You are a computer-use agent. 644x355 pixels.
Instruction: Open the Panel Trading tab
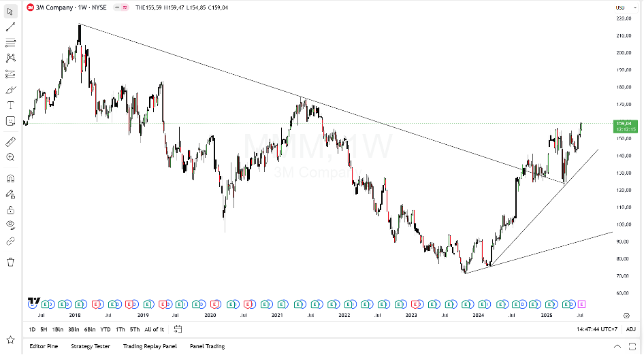click(207, 346)
